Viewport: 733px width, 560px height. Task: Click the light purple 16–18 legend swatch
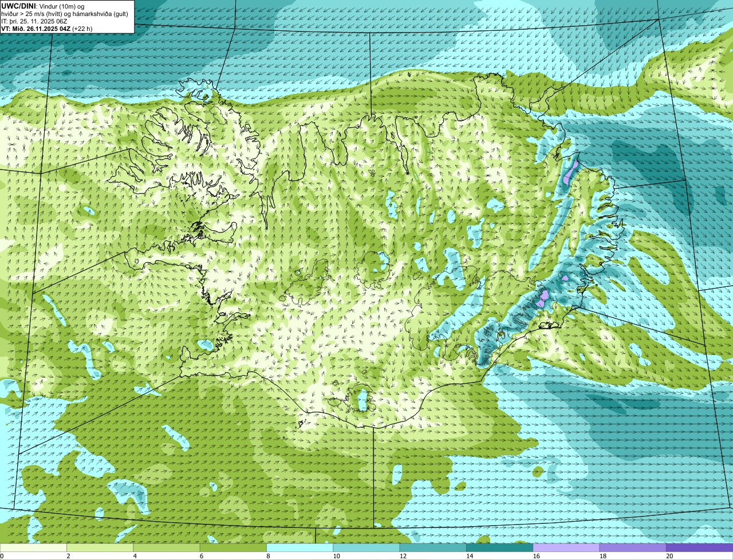point(566,548)
